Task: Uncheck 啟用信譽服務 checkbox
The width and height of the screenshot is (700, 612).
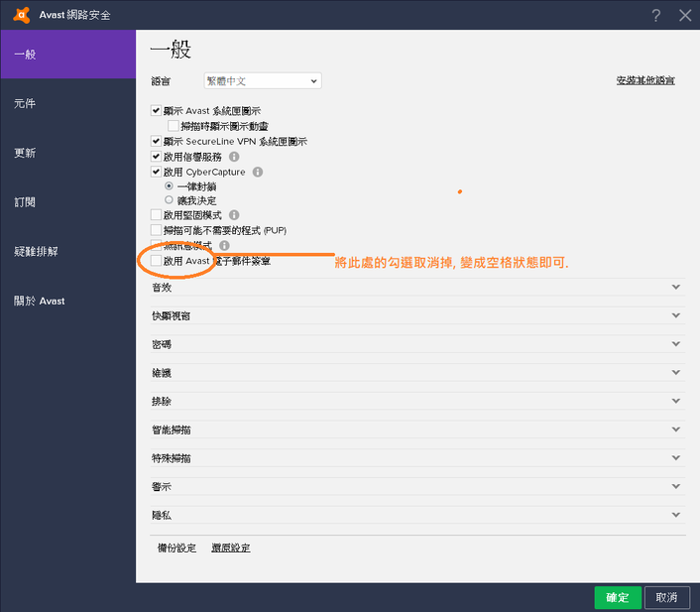Action: pyautogui.click(x=156, y=157)
